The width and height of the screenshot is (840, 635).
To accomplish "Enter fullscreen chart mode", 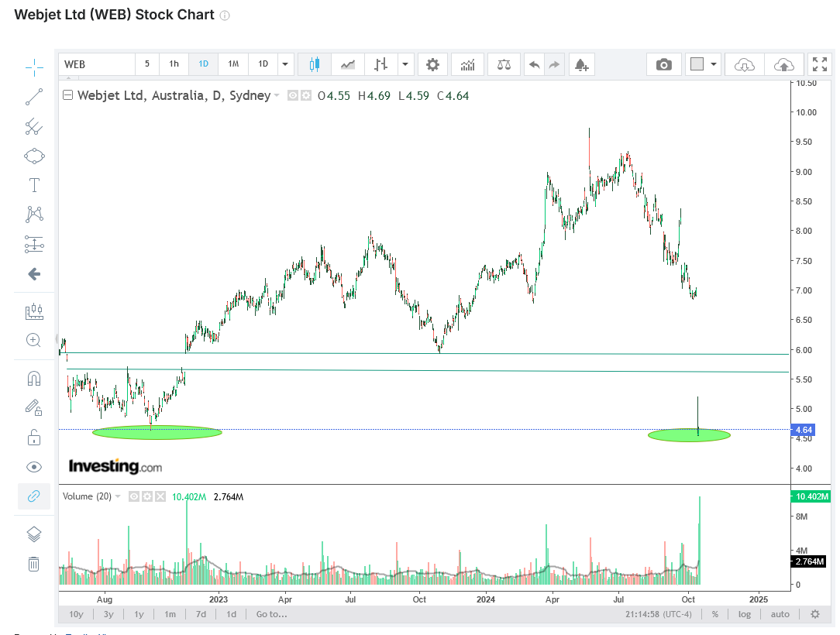I will pos(820,65).
